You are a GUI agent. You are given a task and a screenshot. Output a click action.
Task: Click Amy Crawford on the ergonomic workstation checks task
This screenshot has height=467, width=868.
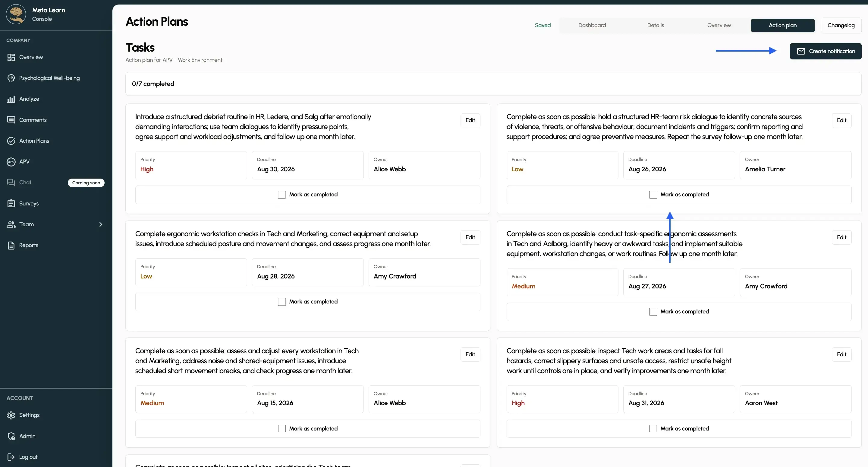pyautogui.click(x=424, y=272)
